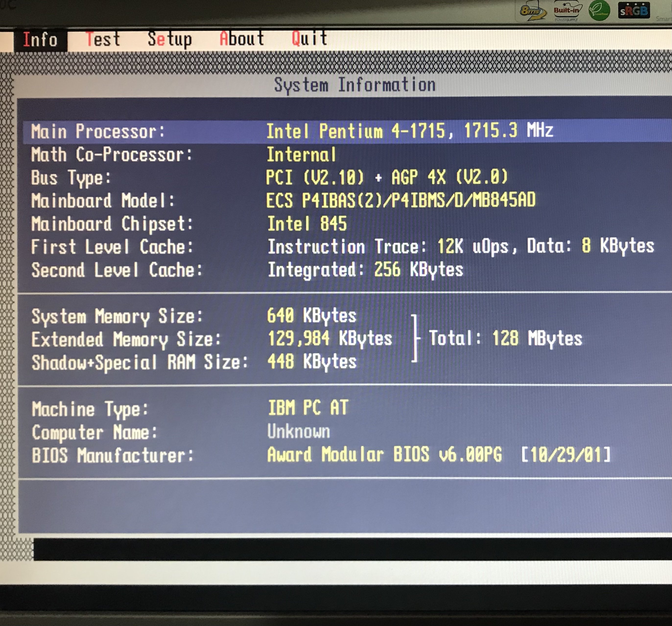Click the System Information title
The width and height of the screenshot is (672, 626).
354,85
